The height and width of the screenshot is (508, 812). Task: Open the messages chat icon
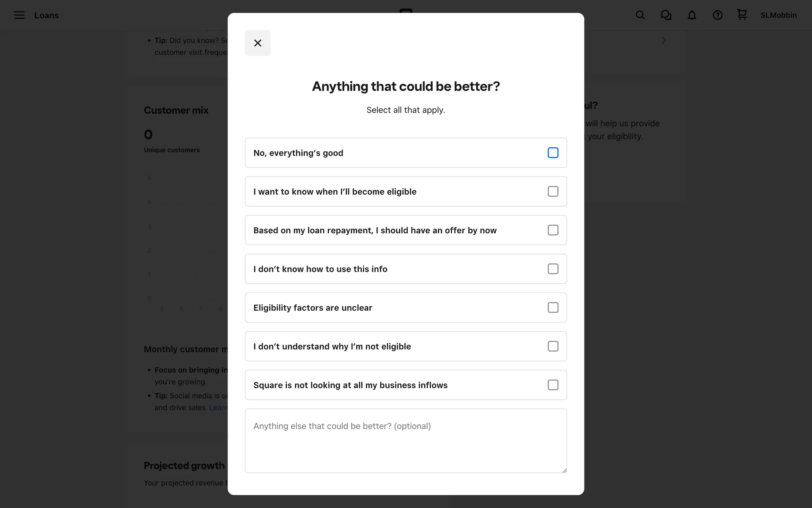(x=666, y=15)
